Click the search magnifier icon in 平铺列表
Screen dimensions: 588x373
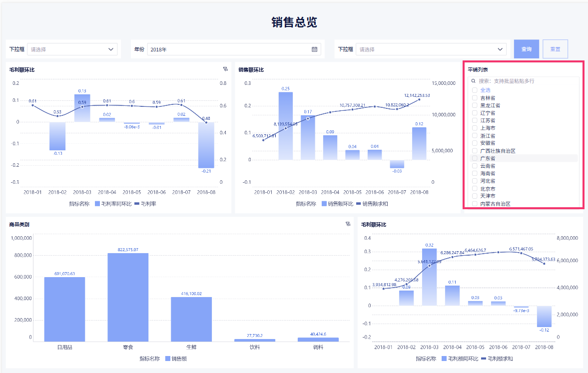pyautogui.click(x=473, y=80)
